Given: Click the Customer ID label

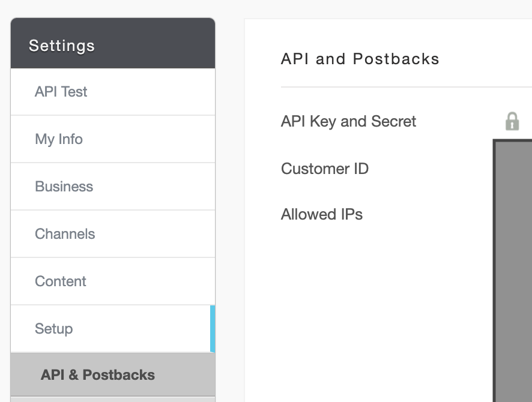Looking at the screenshot, I should point(325,169).
